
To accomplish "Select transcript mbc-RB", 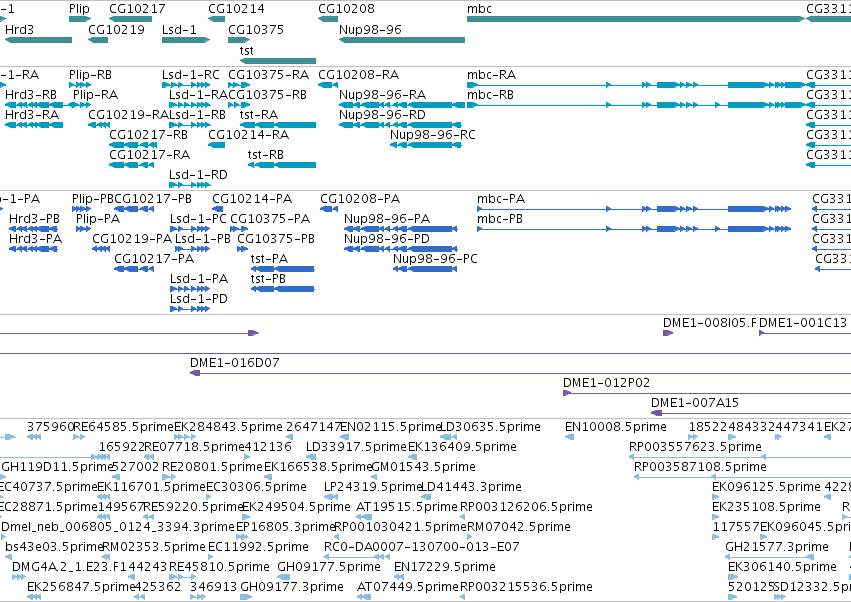I will [x=490, y=95].
